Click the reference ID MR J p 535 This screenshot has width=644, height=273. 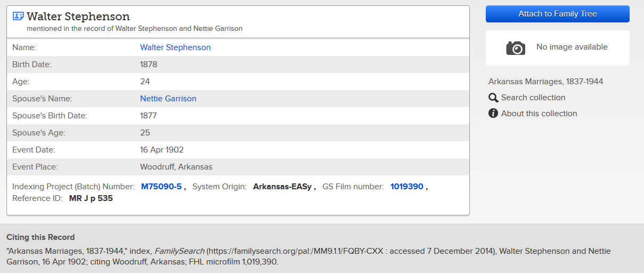click(91, 198)
